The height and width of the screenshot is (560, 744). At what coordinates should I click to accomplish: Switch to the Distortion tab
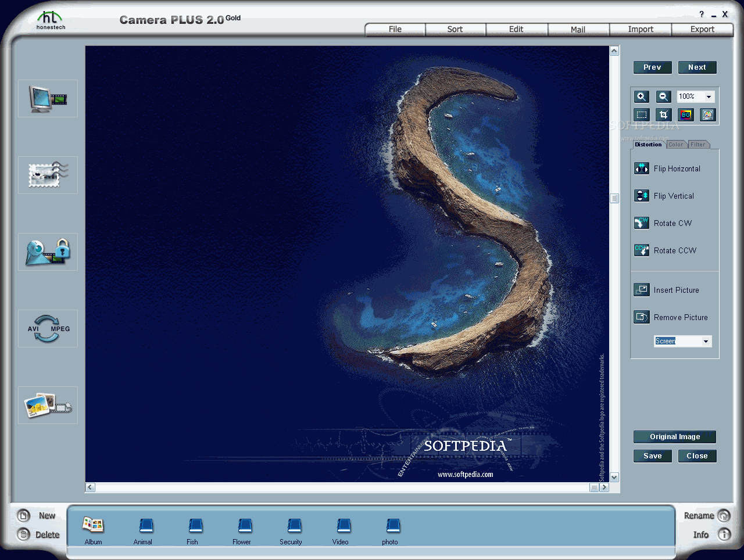(x=648, y=144)
